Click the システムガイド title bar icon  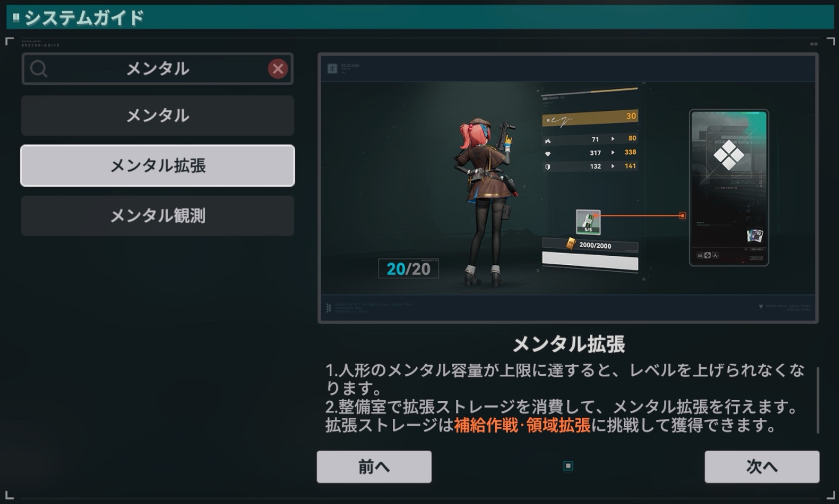point(16,18)
